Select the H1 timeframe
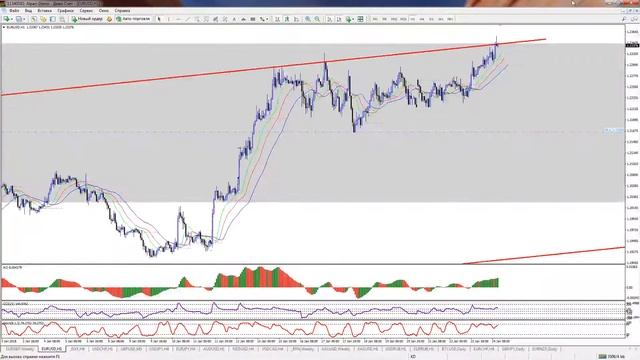Image resolution: width=640 pixels, height=360 pixels. pos(413,19)
